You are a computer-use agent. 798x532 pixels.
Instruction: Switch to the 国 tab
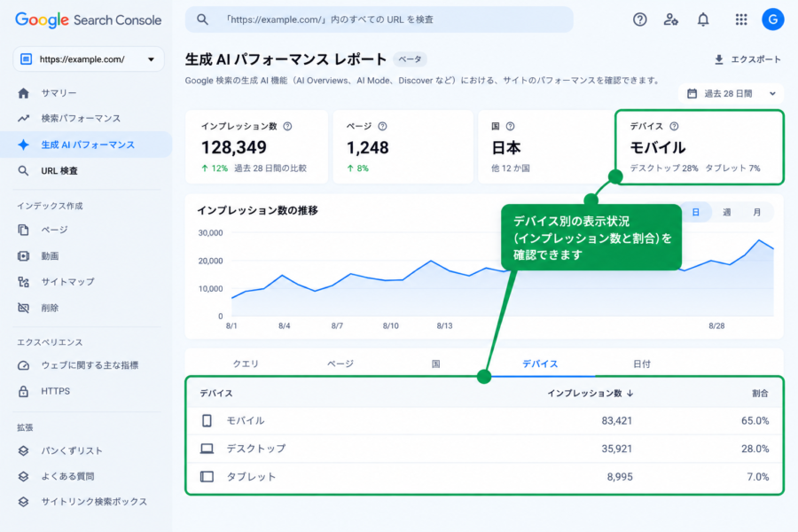click(435, 364)
